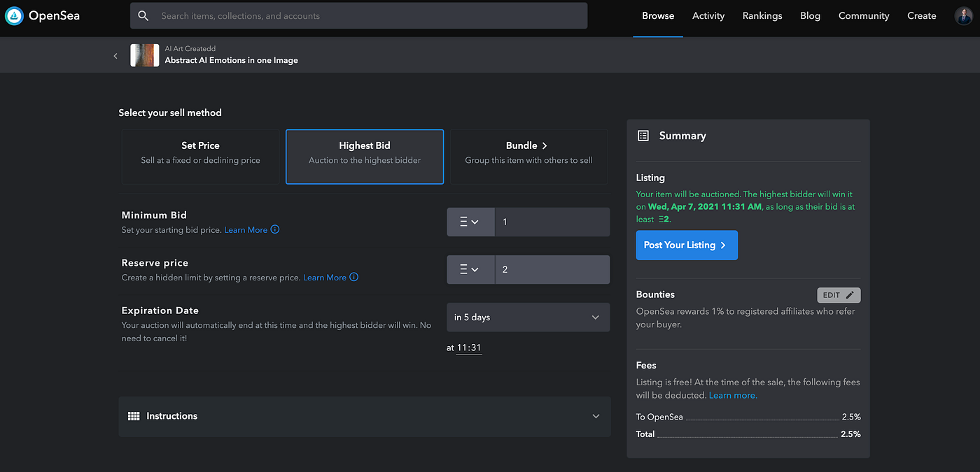Click the Minimum Bid amount field
This screenshot has height=472, width=980.
click(552, 222)
